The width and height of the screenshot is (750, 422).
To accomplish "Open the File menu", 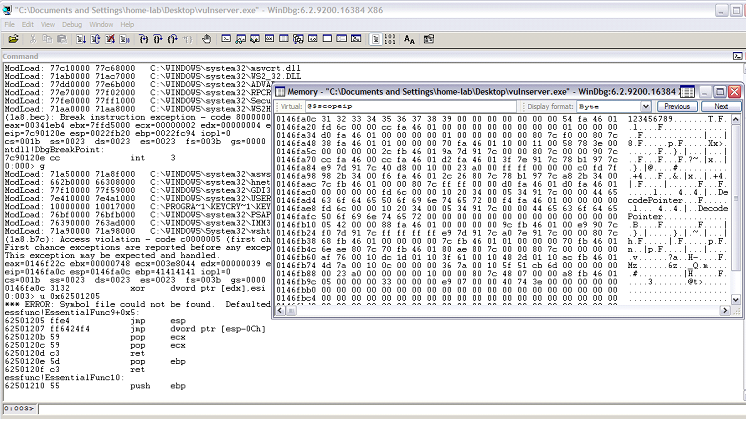I will pyautogui.click(x=8, y=24).
